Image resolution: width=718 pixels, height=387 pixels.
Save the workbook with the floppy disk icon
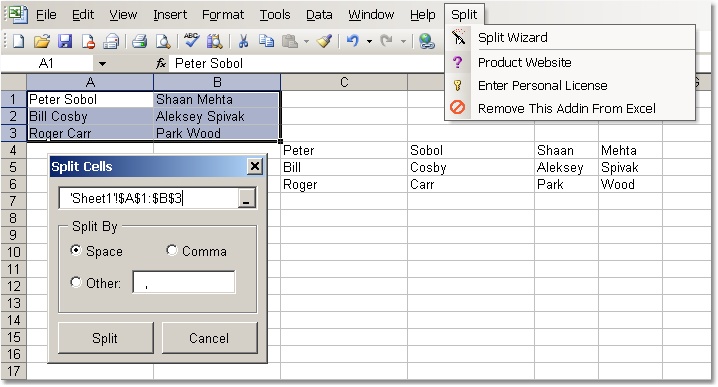(65, 41)
